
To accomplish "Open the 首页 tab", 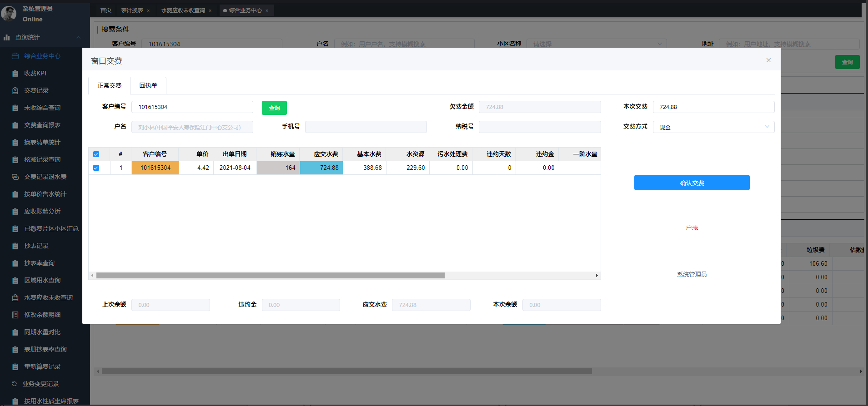I will click(x=105, y=10).
